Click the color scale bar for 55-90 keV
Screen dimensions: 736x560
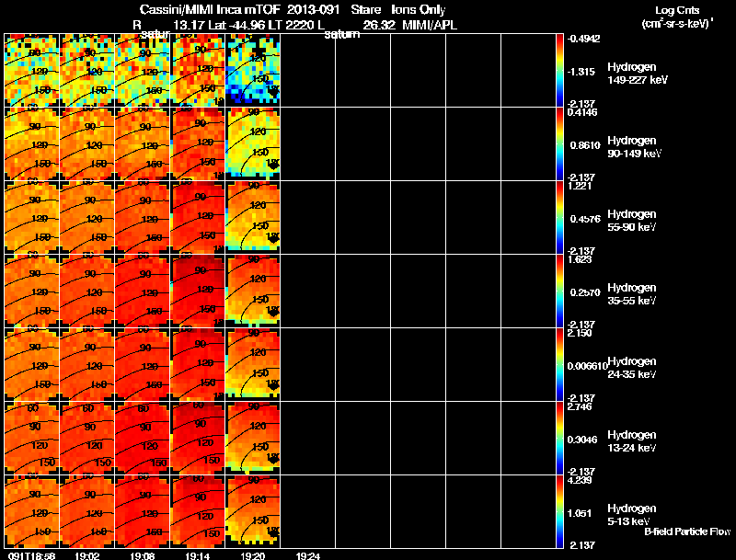pyautogui.click(x=559, y=217)
